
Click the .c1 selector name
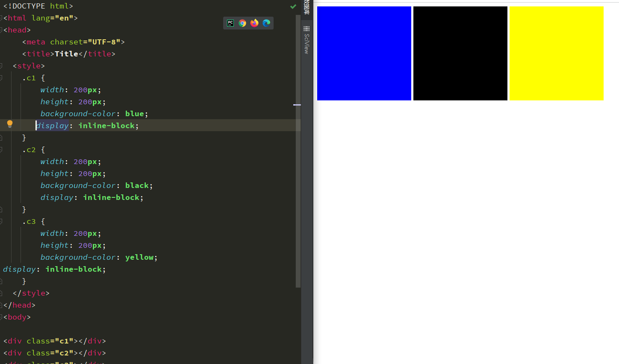pos(29,78)
